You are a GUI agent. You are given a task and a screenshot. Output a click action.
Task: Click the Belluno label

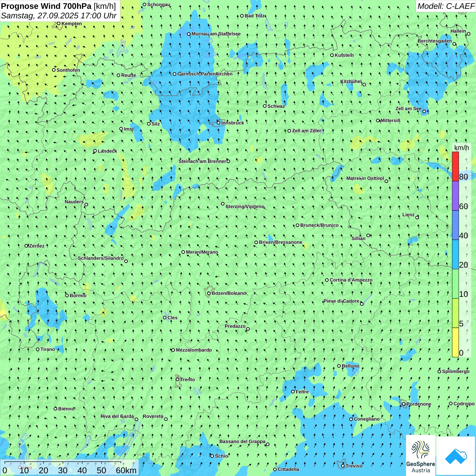[350, 366]
